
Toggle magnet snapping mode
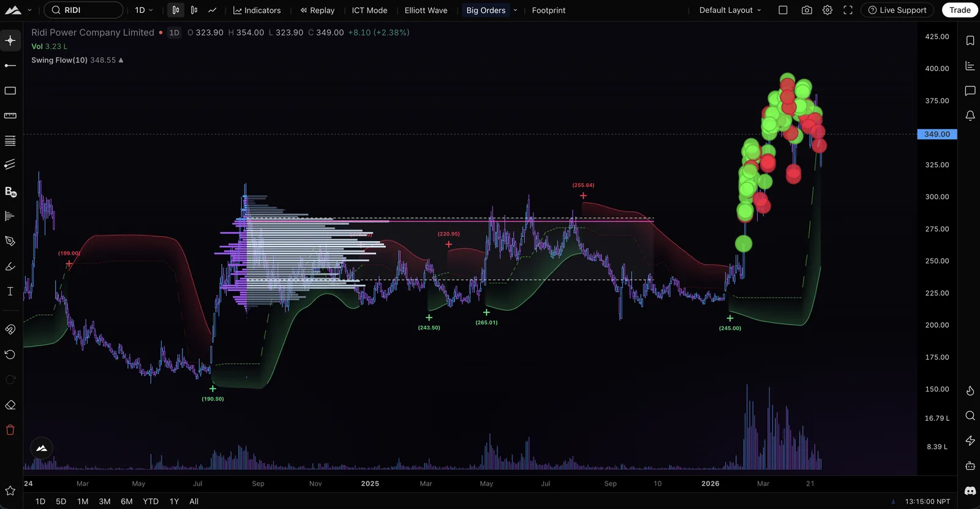coord(10,330)
